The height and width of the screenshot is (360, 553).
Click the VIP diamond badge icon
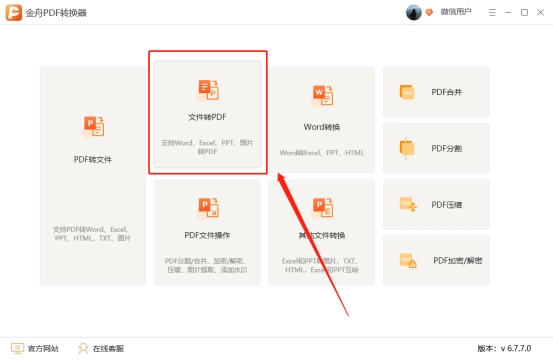[x=429, y=12]
